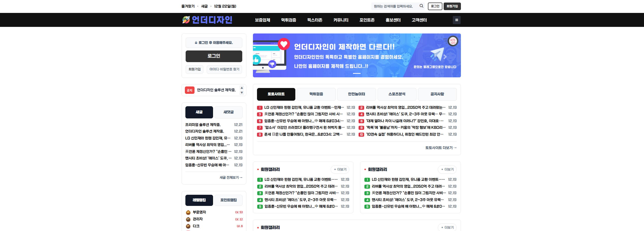Image resolution: width=644 pixels, height=231 pixels.
Task: Expand first 회원갤러리 더보기 button
Action: click(x=340, y=169)
